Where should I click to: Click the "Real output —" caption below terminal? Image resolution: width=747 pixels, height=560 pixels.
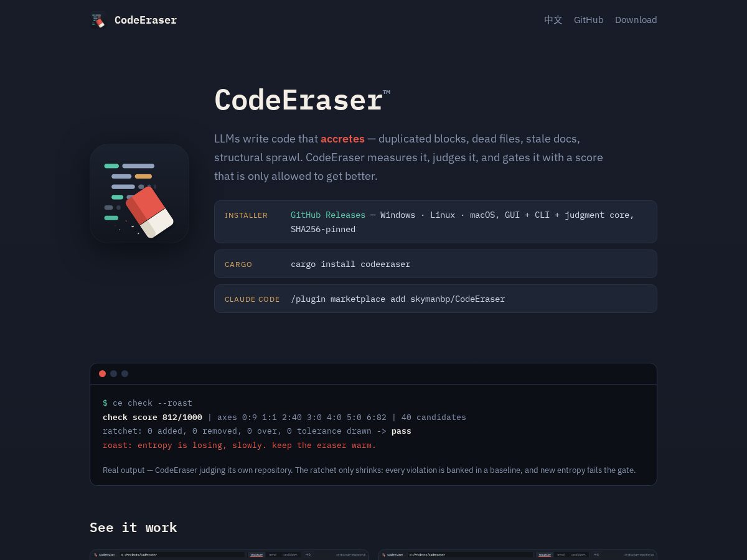pos(369,470)
